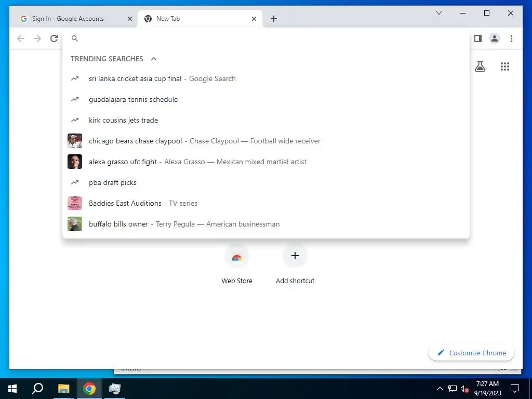Click the trending arrow beside pba draft picks
This screenshot has width=532, height=399.
75,182
